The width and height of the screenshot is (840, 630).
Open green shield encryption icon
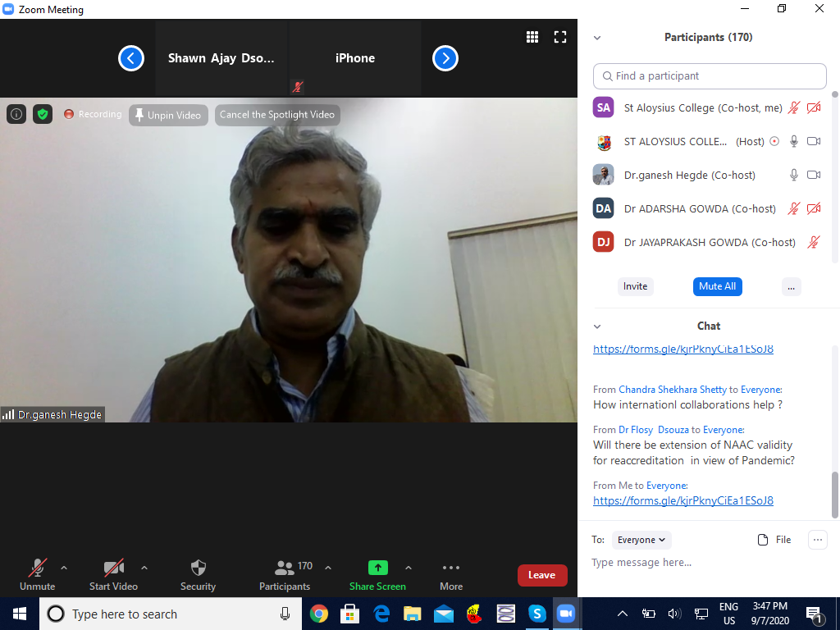coord(43,114)
